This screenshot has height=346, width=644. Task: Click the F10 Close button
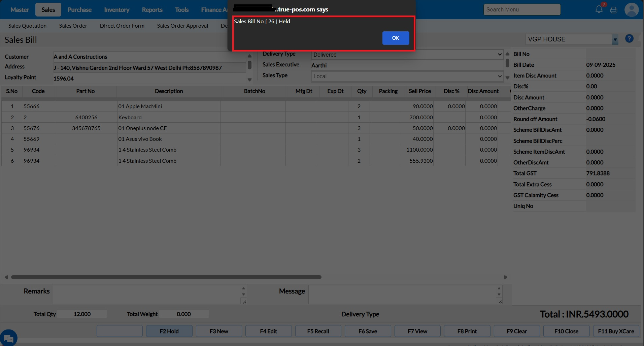coord(566,331)
